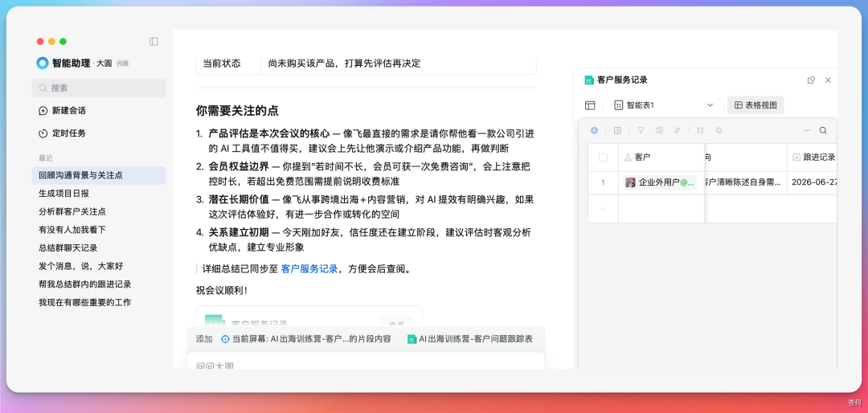
Task: Open the panel pop-out window icon
Action: click(x=811, y=80)
